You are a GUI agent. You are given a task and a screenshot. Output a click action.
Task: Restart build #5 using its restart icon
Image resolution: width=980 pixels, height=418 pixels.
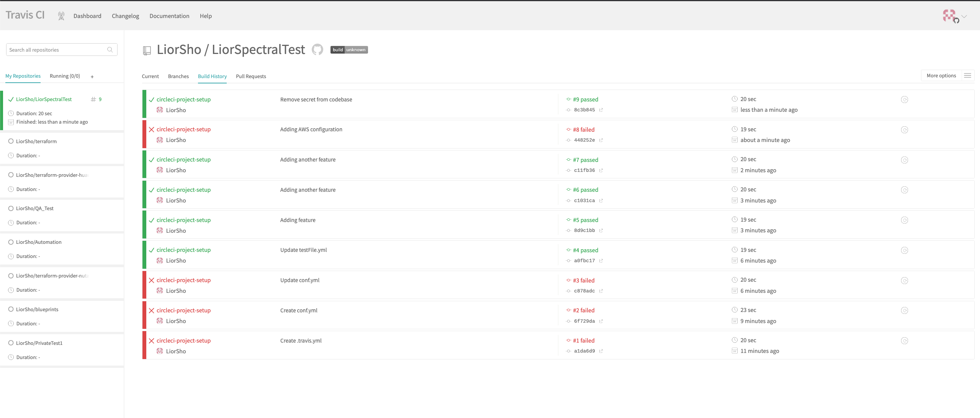pos(905,220)
